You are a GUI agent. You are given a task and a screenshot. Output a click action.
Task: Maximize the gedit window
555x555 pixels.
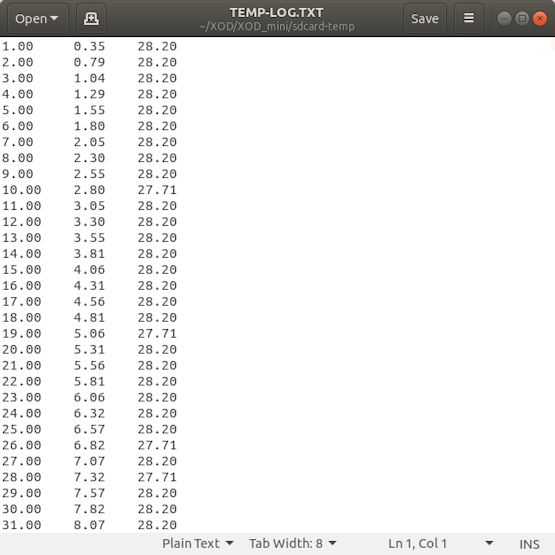(522, 18)
